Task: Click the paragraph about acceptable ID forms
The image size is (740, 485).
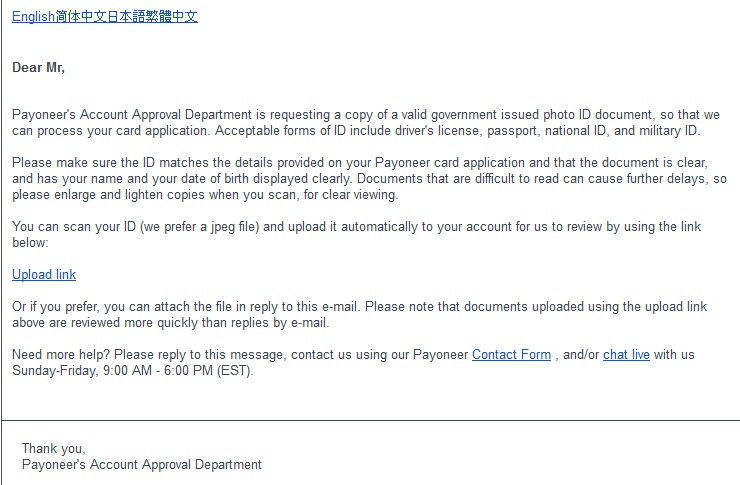Action: point(366,123)
